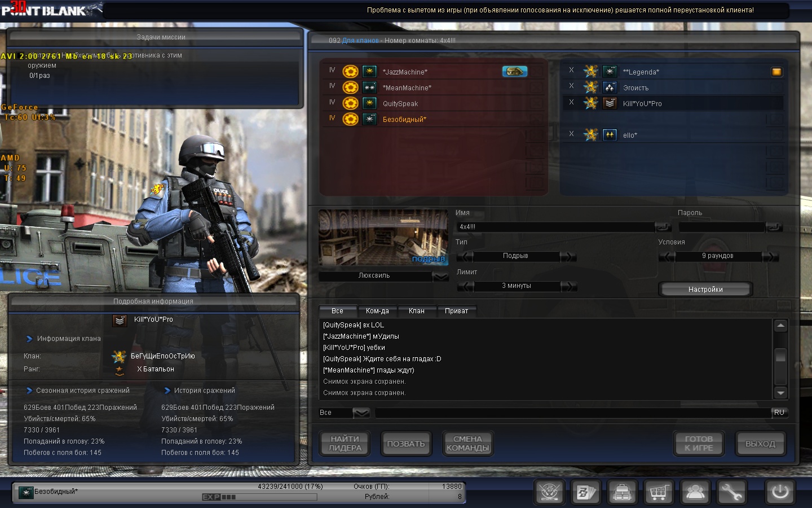The width and height of the screenshot is (812, 508).
Task: Click the EXP progress bar
Action: (x=259, y=497)
